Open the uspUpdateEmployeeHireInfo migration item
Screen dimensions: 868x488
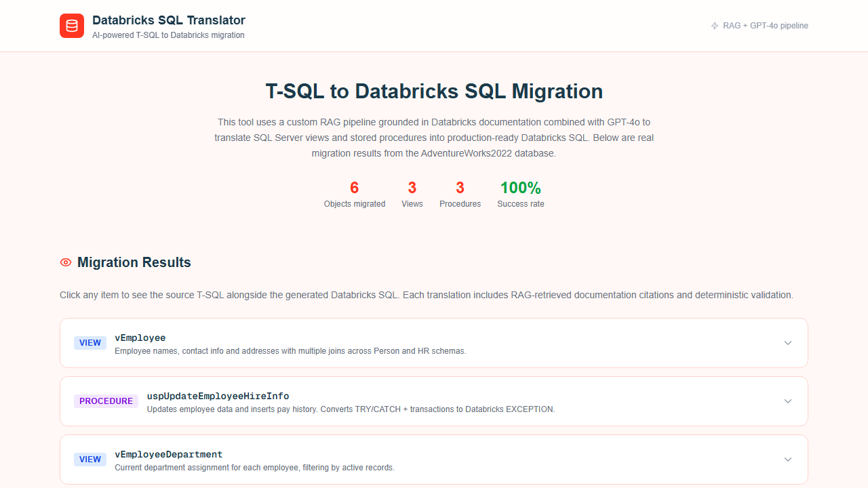(434, 401)
